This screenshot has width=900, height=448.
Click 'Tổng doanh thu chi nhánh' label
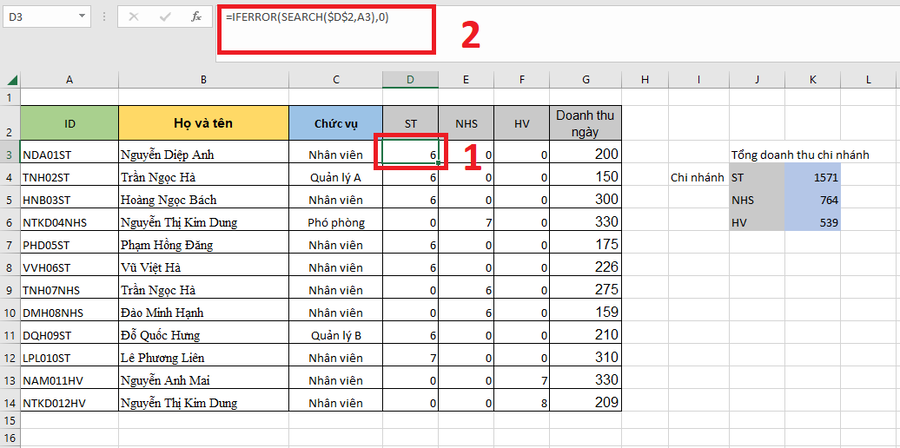(800, 155)
